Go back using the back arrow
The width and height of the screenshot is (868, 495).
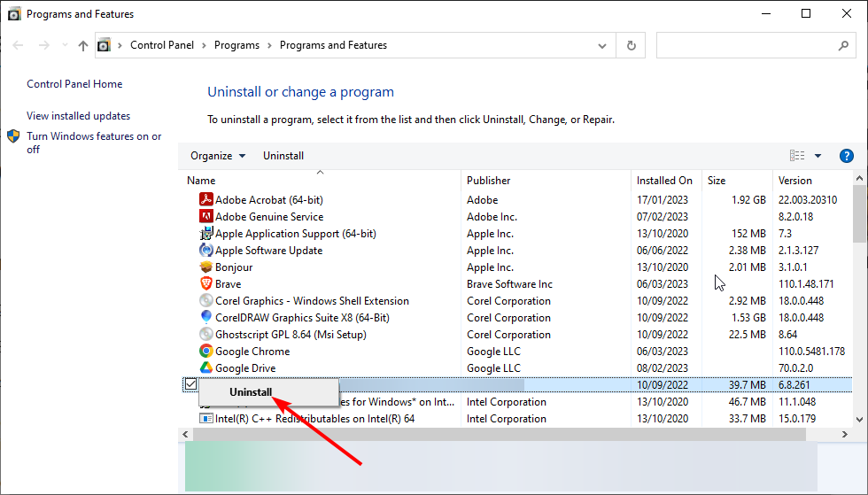18,45
